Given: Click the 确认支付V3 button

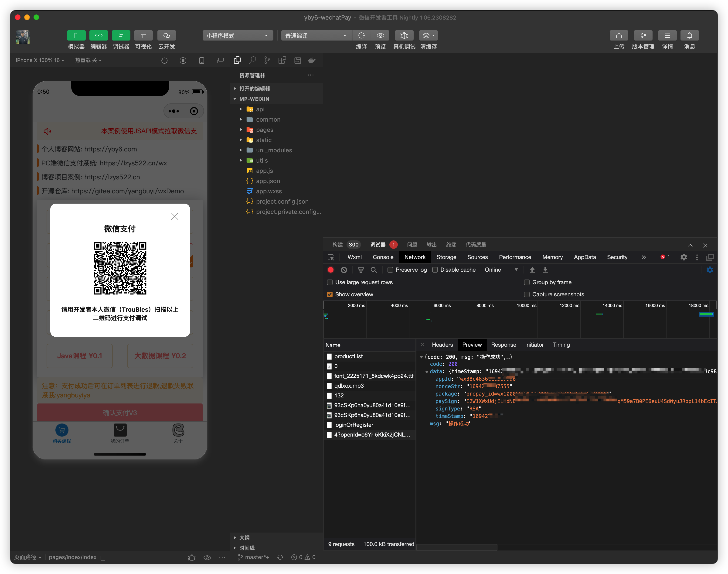Looking at the screenshot, I should click(120, 413).
